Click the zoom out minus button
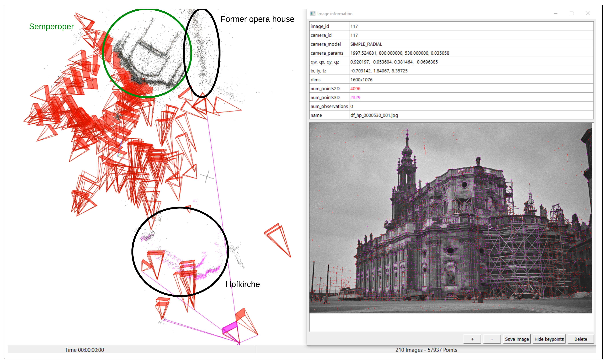This screenshot has width=607, height=364. (x=492, y=339)
